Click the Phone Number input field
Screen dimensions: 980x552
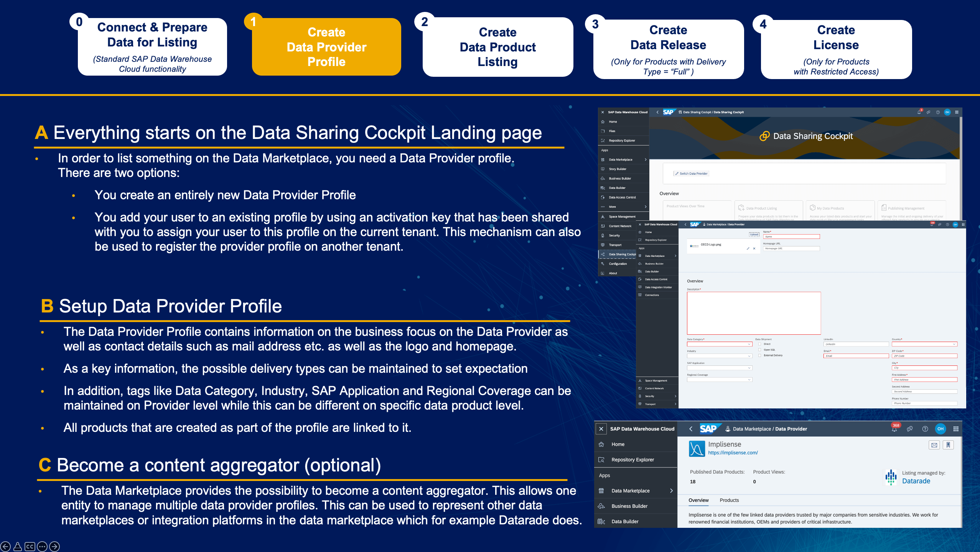[x=924, y=403]
